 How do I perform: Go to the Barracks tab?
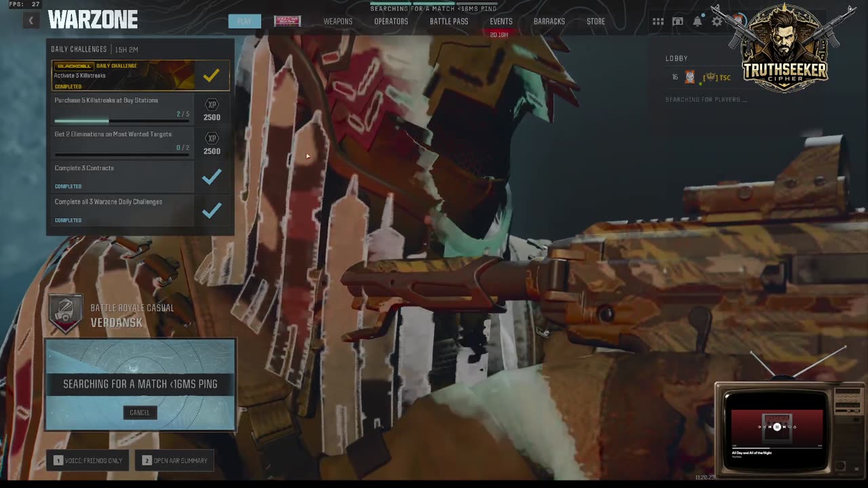pos(549,22)
